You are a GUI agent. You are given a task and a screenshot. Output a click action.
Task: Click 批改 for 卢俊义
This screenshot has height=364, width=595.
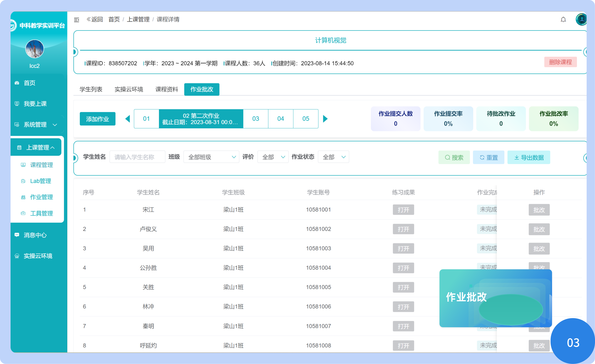click(539, 229)
